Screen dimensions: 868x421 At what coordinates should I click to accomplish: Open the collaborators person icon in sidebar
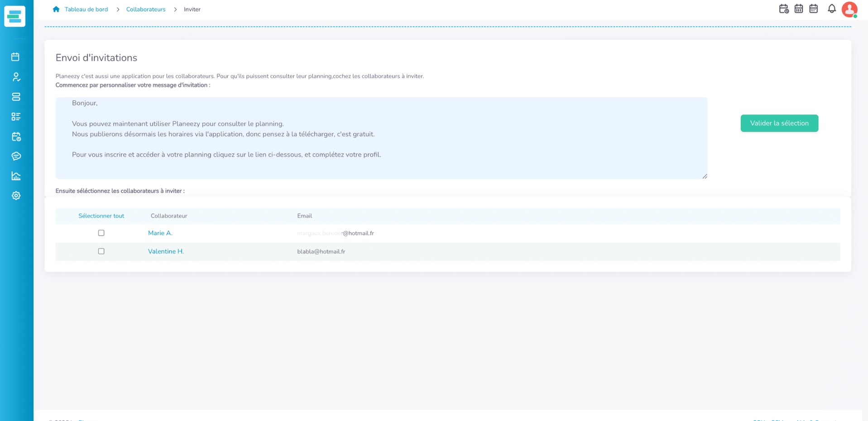tap(16, 77)
